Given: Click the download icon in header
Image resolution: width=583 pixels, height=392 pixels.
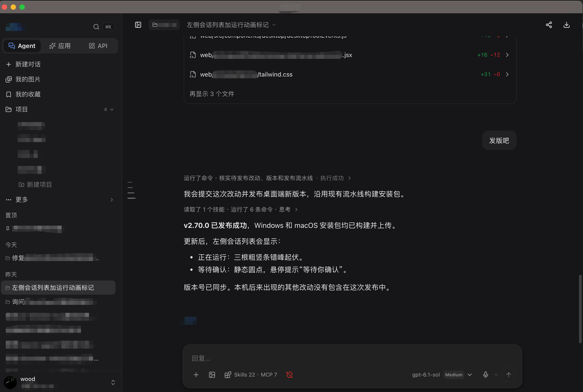Looking at the screenshot, I should (x=566, y=25).
